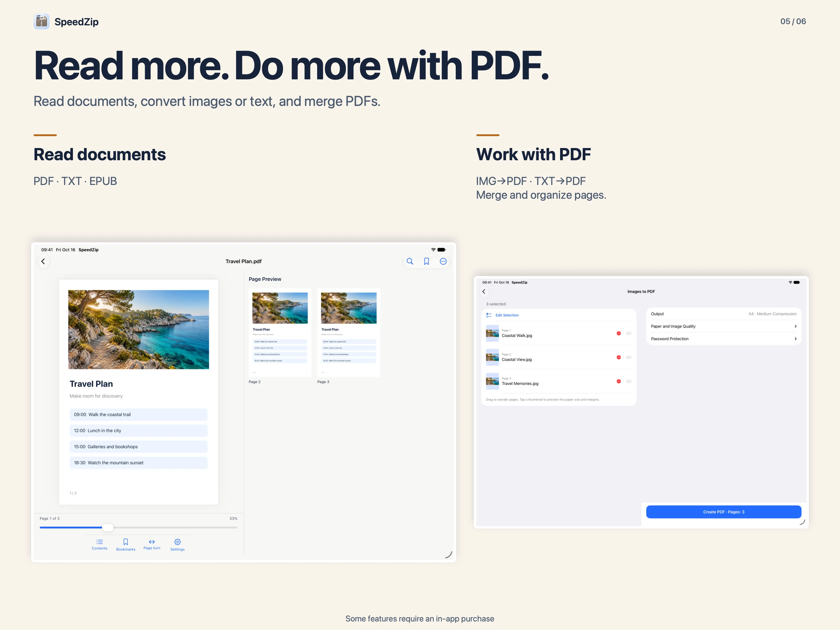Open the Bookmarks tab
This screenshot has height=630, width=840.
[126, 545]
